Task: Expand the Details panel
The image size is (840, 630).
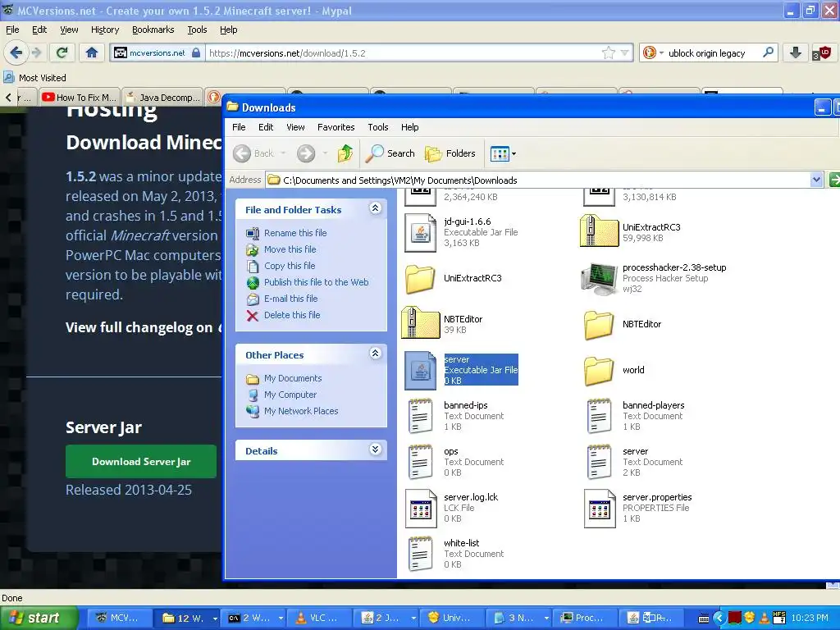Action: click(376, 450)
